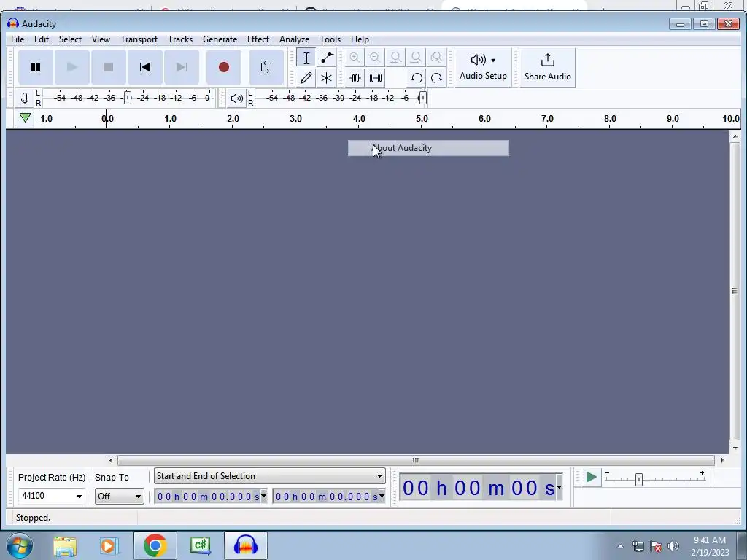
Task: Click the microphone record meter icon
Action: point(25,98)
